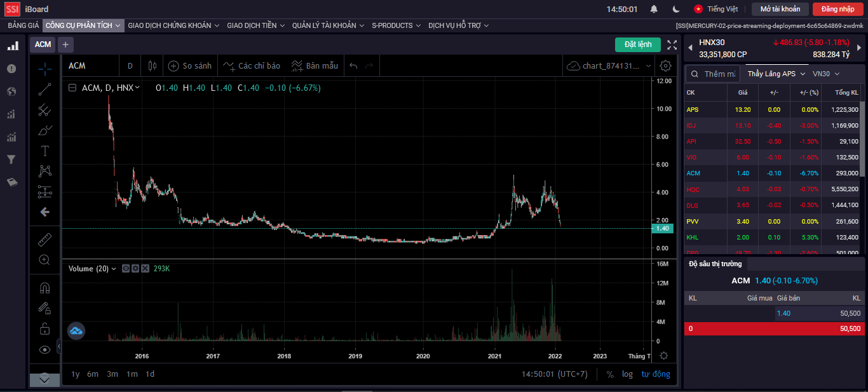Collapse the ACM, D, HNX legend
The height and width of the screenshot is (392, 868).
point(72,88)
